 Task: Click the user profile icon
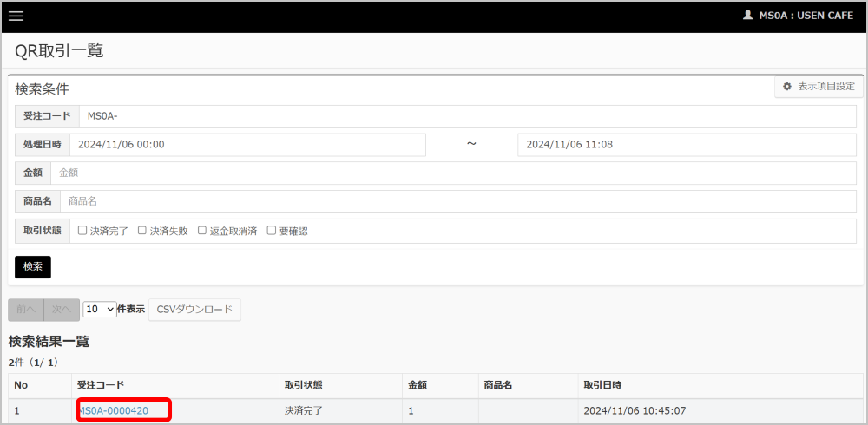coord(748,16)
